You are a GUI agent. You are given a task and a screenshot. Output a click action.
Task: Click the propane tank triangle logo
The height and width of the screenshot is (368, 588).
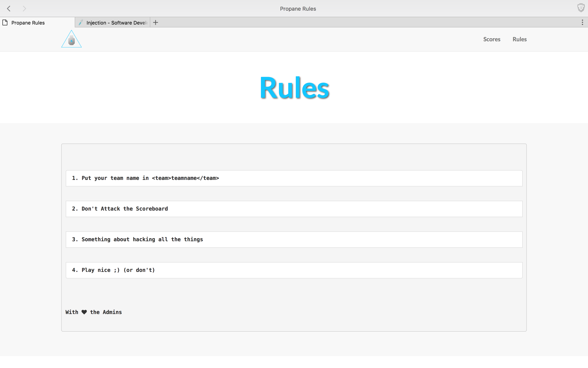pyautogui.click(x=71, y=39)
